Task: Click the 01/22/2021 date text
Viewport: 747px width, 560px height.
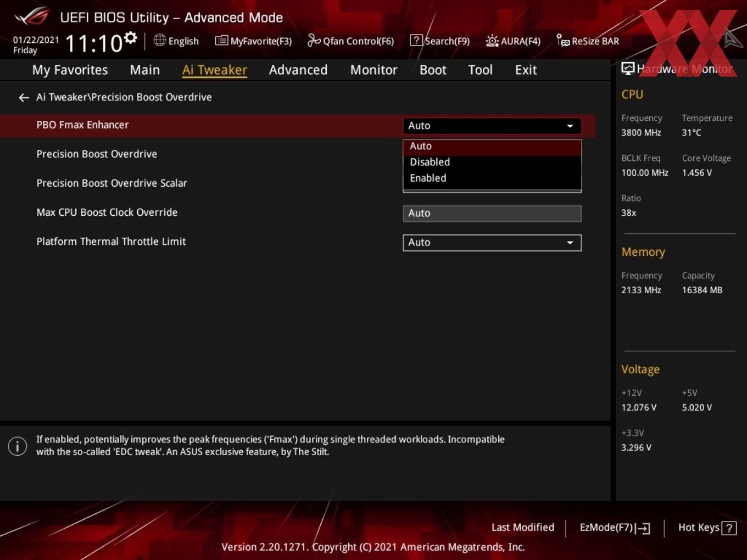Action: 36,40
